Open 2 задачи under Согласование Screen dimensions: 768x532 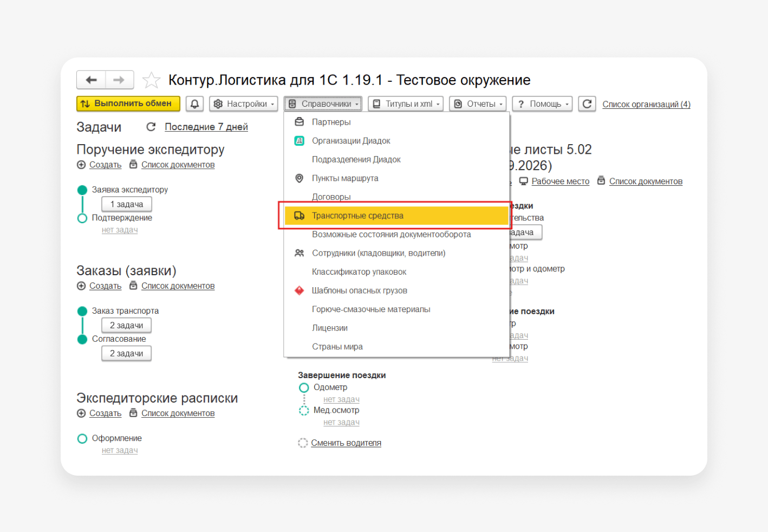127,353
